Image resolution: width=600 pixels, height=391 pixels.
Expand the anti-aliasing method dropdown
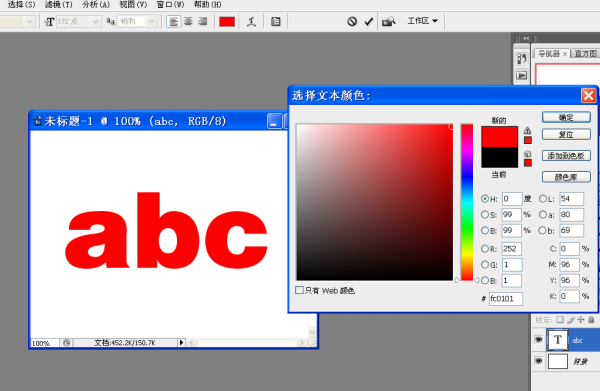pos(152,21)
